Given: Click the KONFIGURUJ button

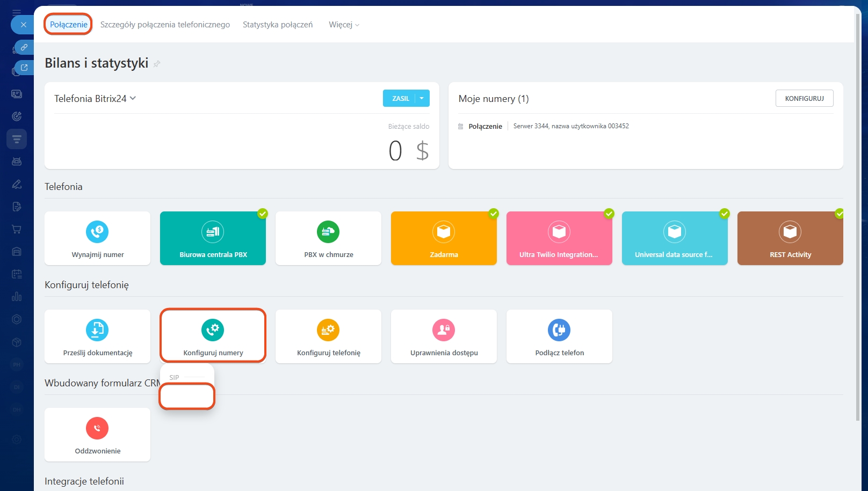Looking at the screenshot, I should (804, 98).
